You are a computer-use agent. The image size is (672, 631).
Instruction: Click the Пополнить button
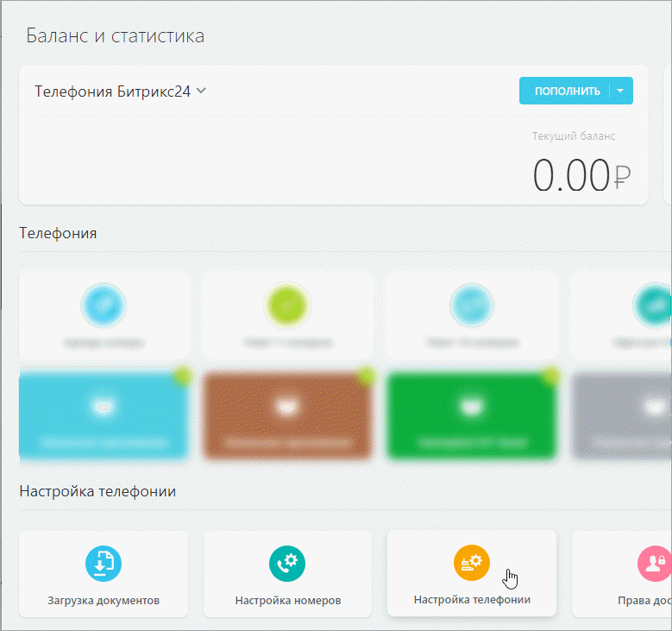(568, 91)
